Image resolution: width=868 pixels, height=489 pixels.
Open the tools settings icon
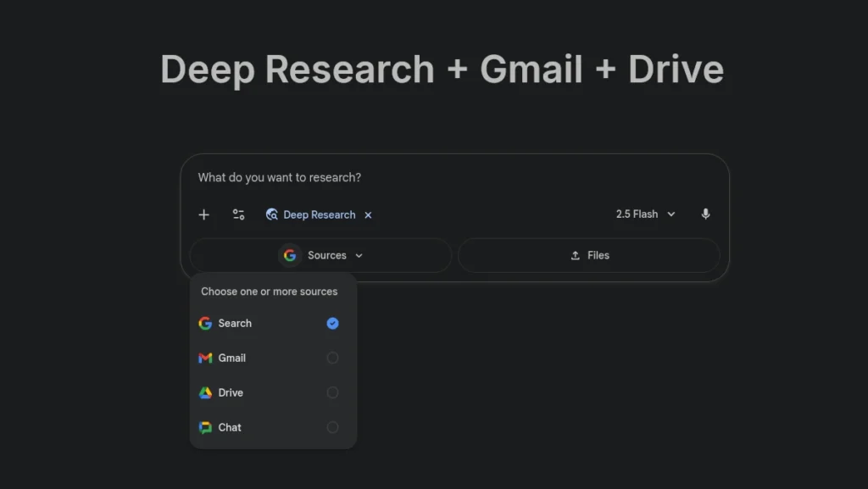point(238,214)
